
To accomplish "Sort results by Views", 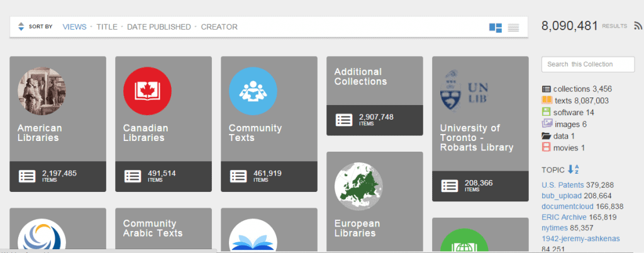I will 74,27.
